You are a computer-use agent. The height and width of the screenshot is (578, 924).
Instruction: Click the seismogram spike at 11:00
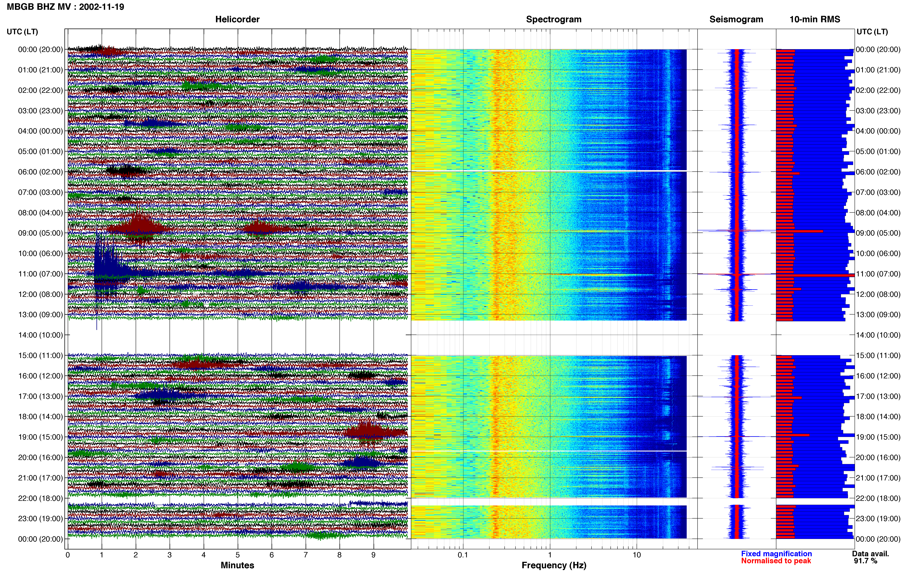click(x=736, y=274)
